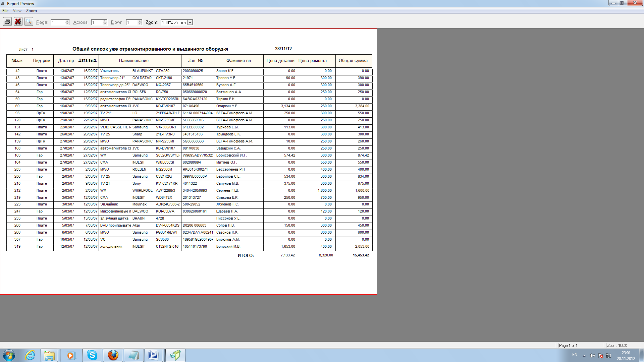644x362 pixels.
Task: Open Skype from the taskbar
Action: click(x=92, y=355)
